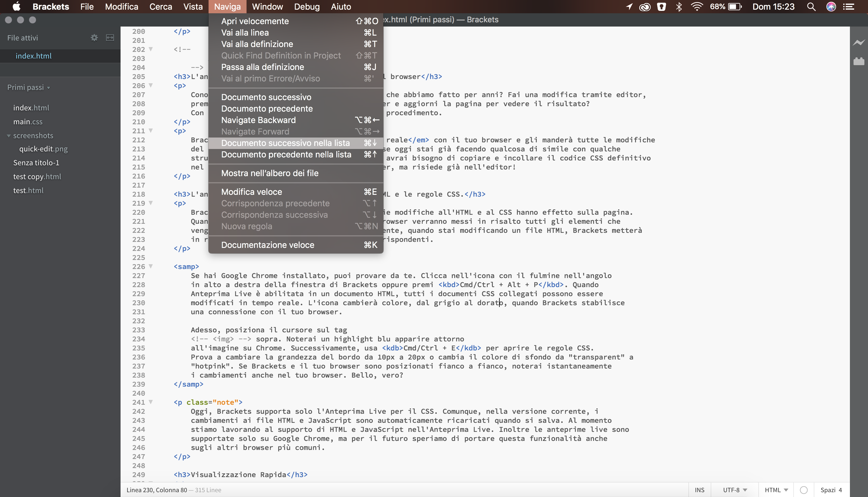Select Documento successivo nella lista menu item

point(285,143)
